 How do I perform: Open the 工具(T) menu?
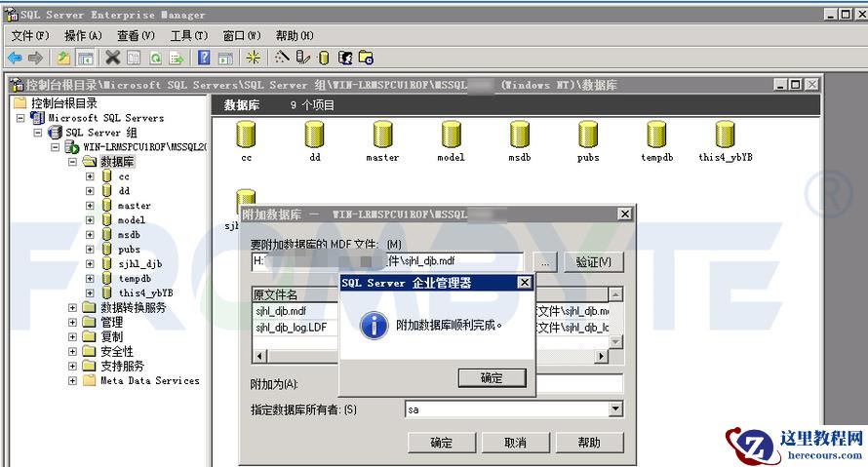click(x=189, y=36)
